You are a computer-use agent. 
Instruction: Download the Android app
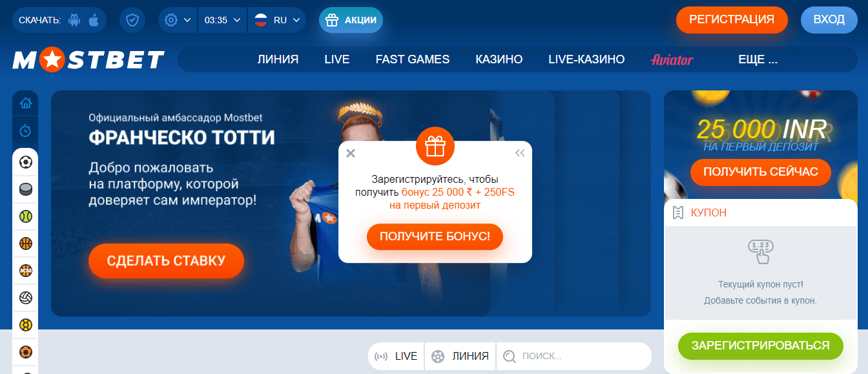point(74,20)
